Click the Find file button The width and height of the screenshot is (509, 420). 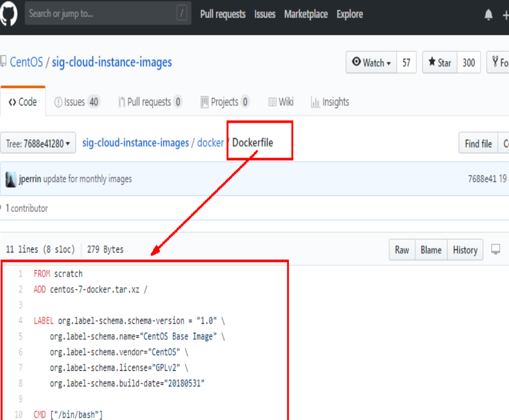coord(478,143)
